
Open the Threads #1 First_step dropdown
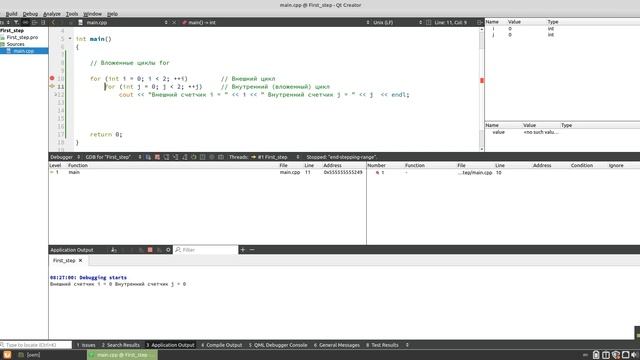click(x=275, y=157)
